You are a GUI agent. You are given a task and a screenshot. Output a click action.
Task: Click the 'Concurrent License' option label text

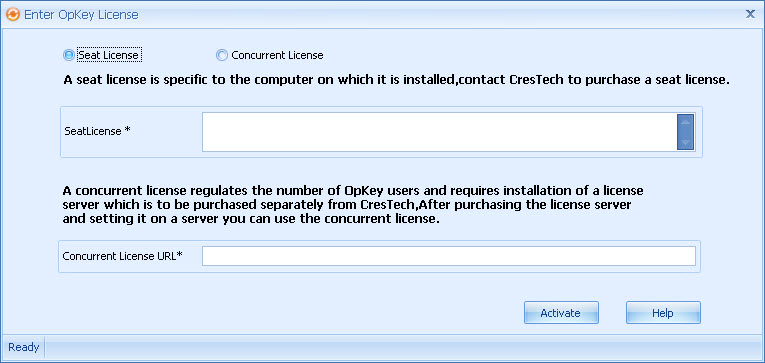point(277,55)
